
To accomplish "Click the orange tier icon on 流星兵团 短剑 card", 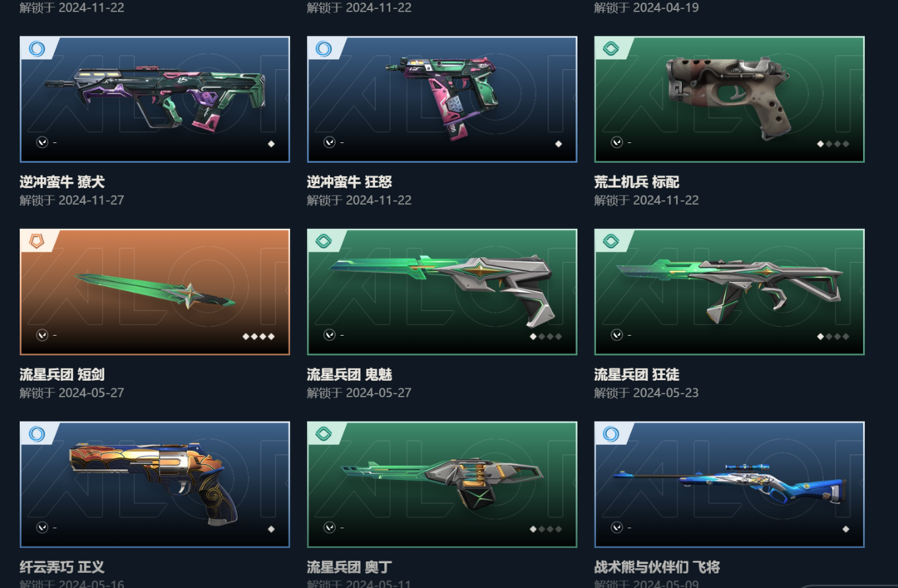I will (x=37, y=241).
